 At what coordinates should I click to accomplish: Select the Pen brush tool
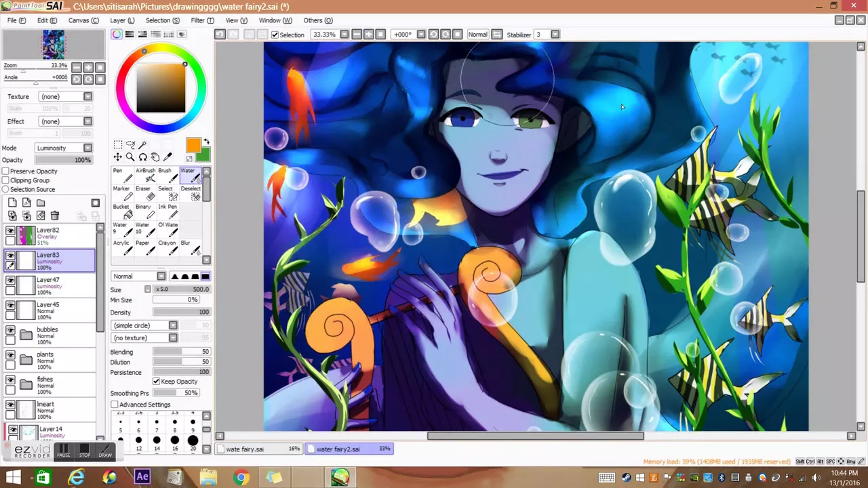click(122, 176)
